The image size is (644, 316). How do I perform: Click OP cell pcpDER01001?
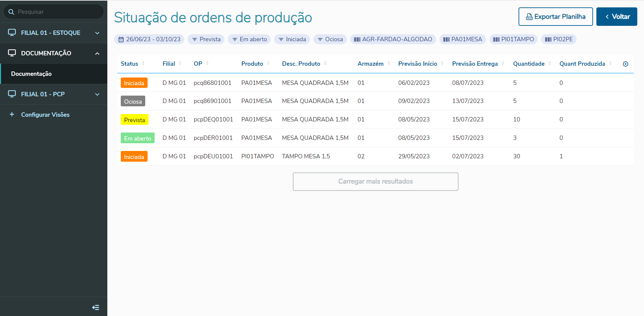point(213,138)
